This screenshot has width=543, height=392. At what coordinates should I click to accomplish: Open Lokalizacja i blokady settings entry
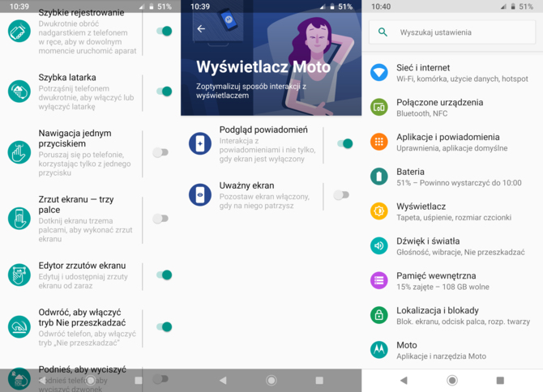(452, 315)
